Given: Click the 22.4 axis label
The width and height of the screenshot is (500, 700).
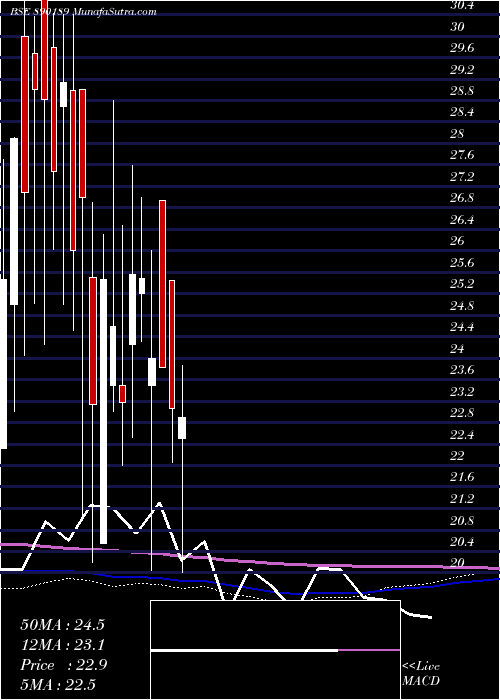Looking at the screenshot, I should click(x=462, y=434).
